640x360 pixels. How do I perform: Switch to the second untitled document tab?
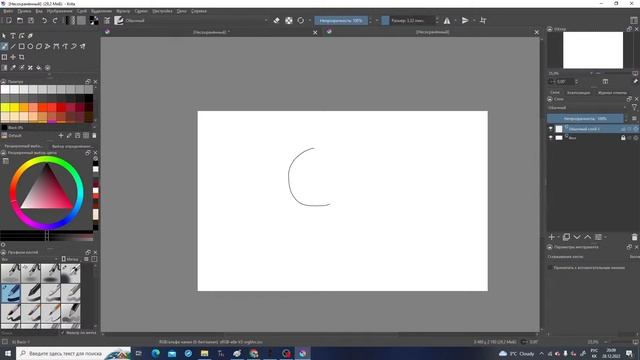(x=433, y=32)
